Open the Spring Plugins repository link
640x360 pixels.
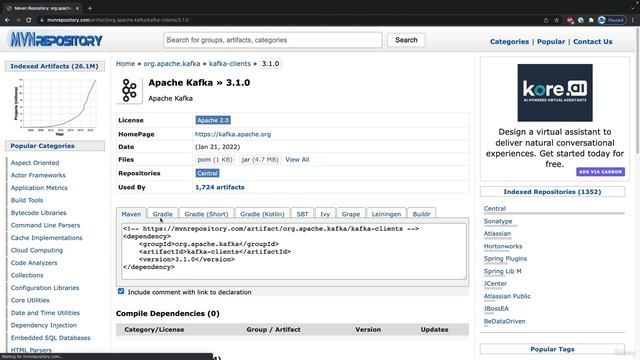[505, 259]
